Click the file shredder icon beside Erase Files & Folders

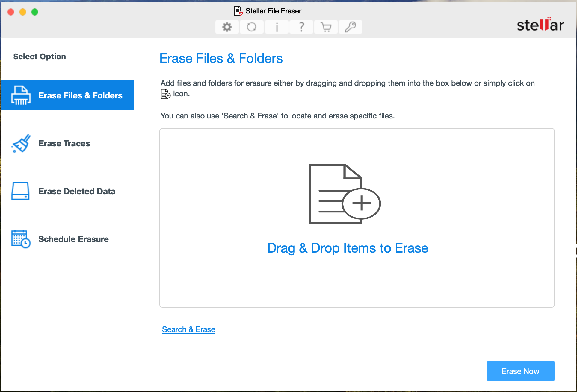[20, 95]
